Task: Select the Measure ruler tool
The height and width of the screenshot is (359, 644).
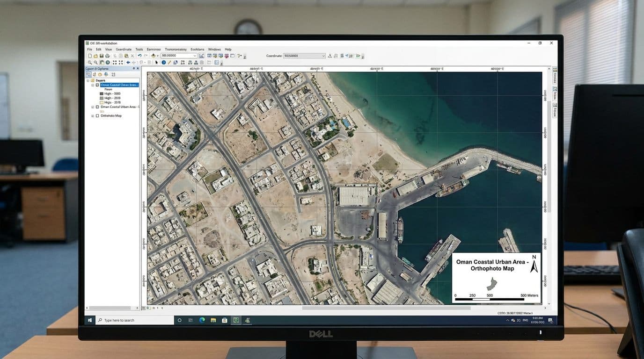Action: click(169, 62)
